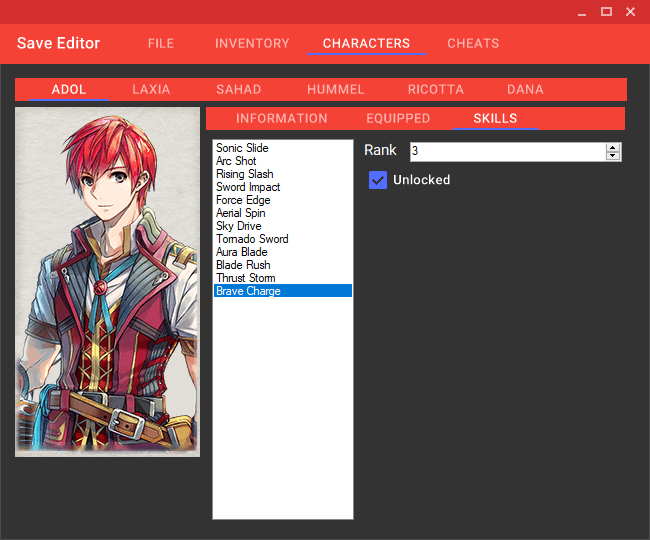Select the CHARACTERS tab
650x540 pixels.
tap(366, 44)
